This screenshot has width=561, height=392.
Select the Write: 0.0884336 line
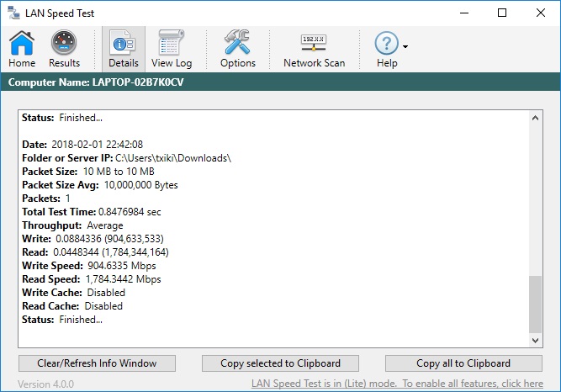point(93,239)
